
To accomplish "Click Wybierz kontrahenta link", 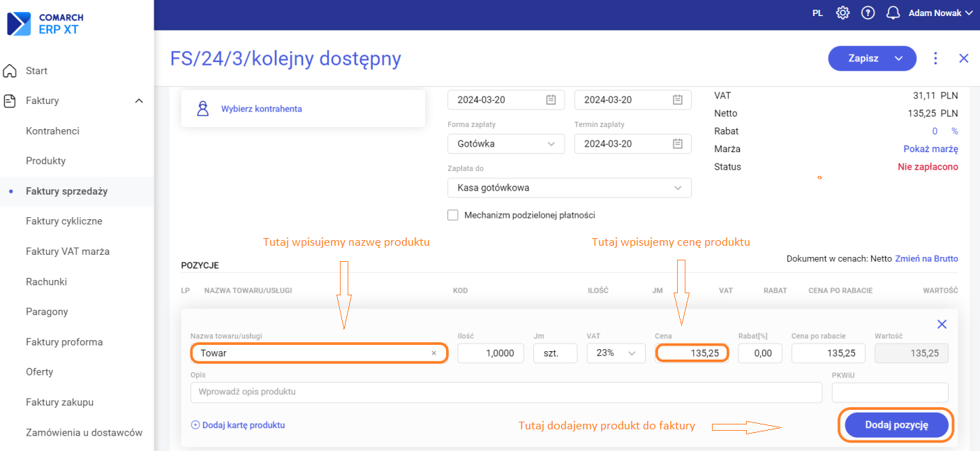I will [261, 109].
